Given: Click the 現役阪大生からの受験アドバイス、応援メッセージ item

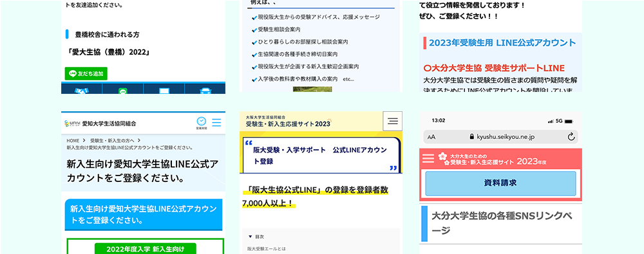Looking at the screenshot, I should (319, 17).
